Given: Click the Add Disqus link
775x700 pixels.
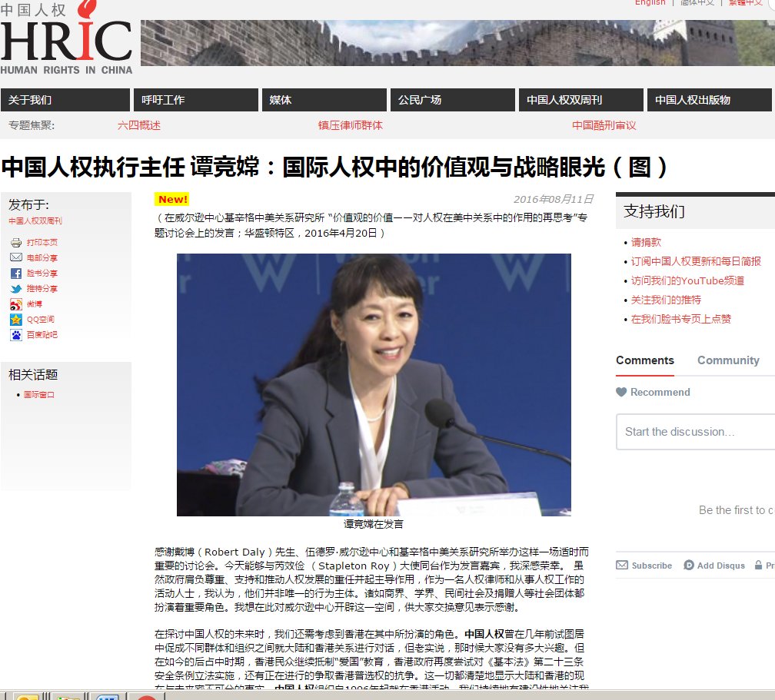Looking at the screenshot, I should 714,566.
